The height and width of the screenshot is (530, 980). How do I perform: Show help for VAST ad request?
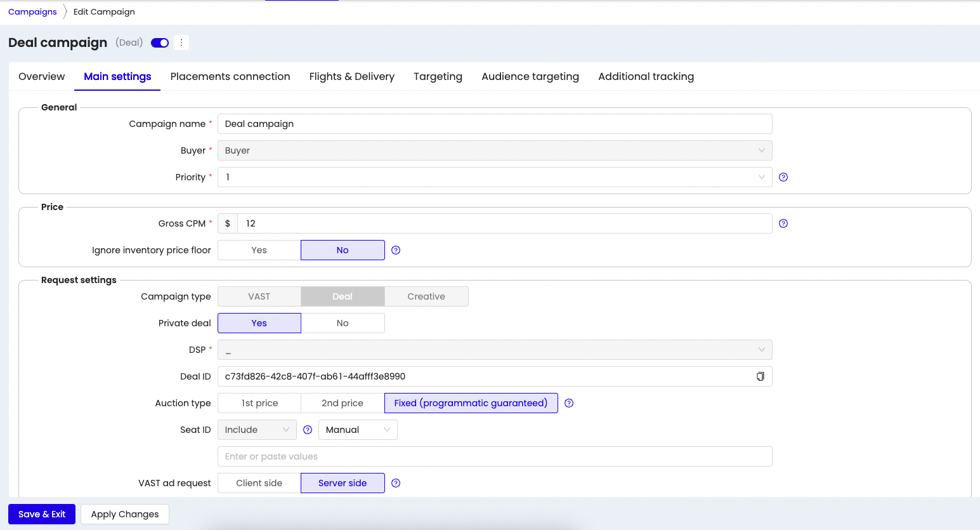point(396,483)
